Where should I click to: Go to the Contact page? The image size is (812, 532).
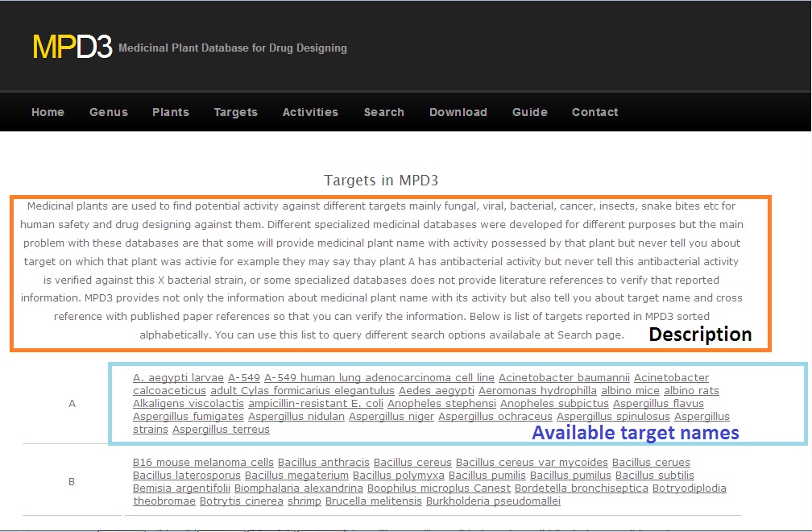click(594, 112)
